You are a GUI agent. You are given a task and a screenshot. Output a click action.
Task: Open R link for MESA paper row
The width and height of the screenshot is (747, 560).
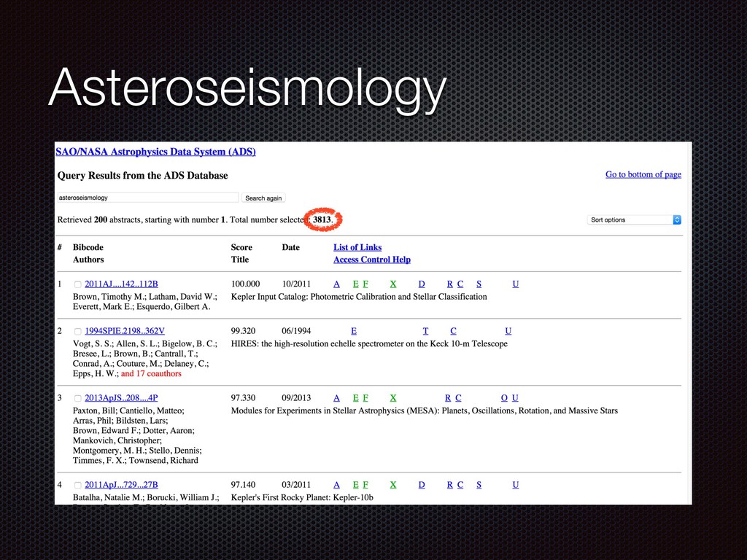448,398
